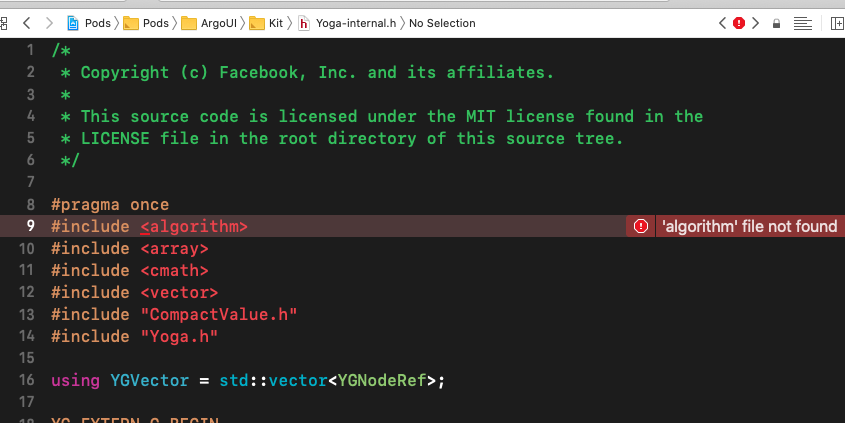The width and height of the screenshot is (845, 423).
Task: Click red error issue indicator in jump bar
Action: [739, 22]
